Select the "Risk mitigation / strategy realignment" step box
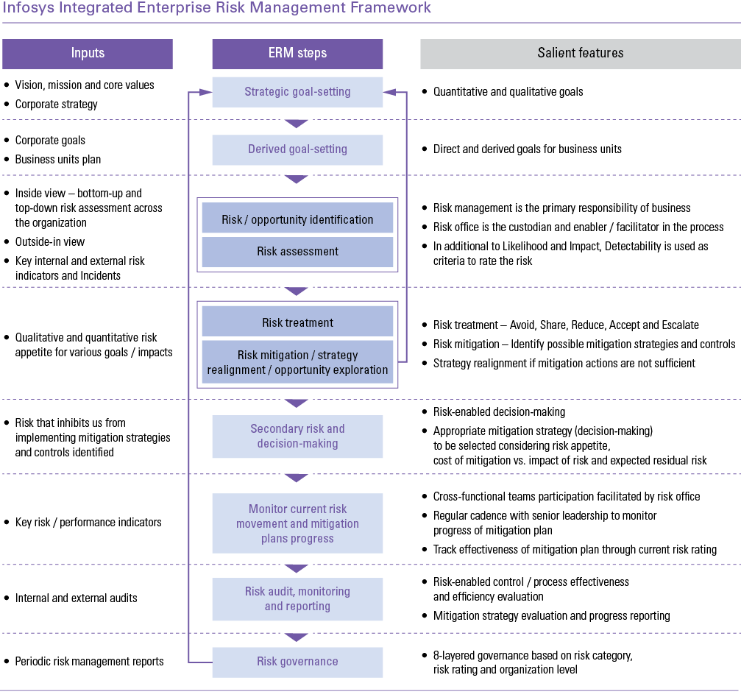 [x=297, y=362]
